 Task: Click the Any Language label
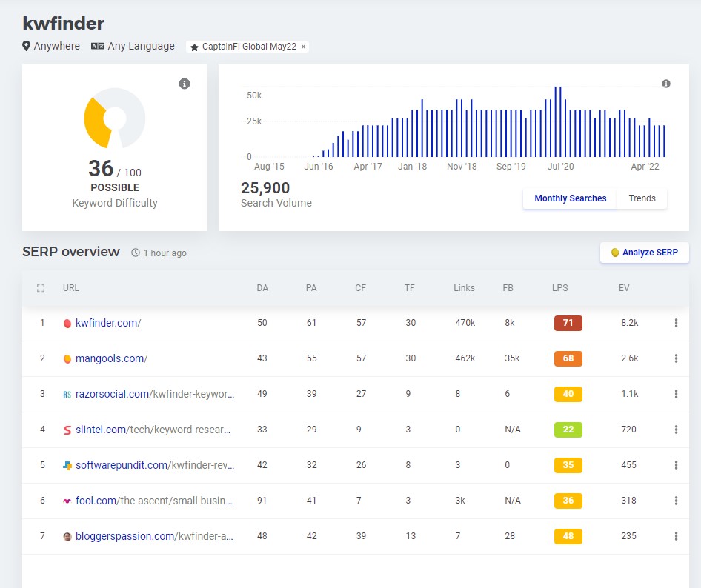(x=142, y=46)
